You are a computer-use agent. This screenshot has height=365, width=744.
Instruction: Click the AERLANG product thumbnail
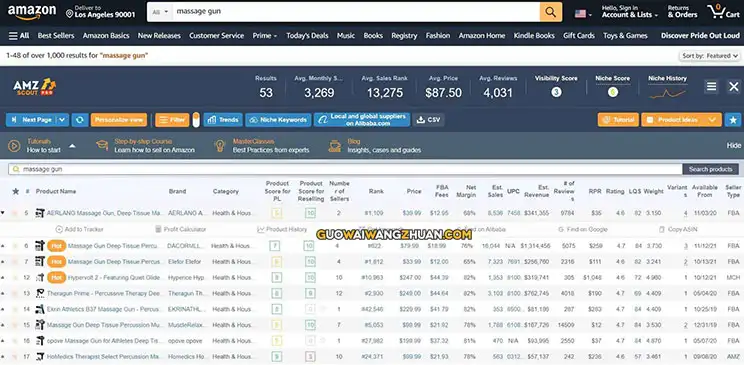[x=40, y=214]
